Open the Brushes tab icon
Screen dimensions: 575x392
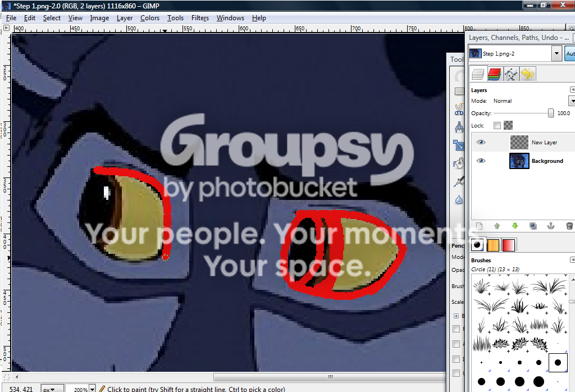pos(477,245)
